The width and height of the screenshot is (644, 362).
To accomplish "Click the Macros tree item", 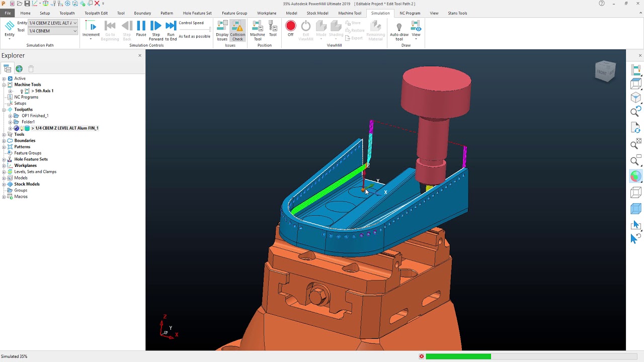I will pos(21,197).
